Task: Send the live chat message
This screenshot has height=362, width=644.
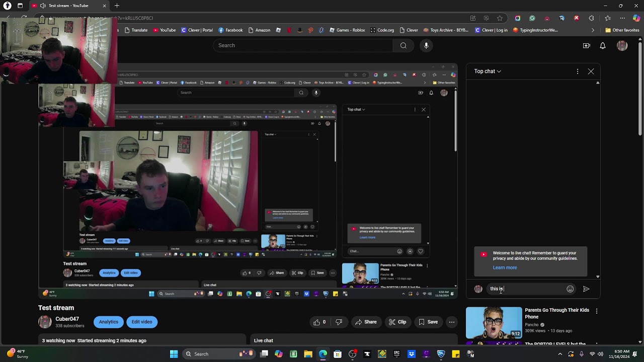Action: pyautogui.click(x=586, y=289)
